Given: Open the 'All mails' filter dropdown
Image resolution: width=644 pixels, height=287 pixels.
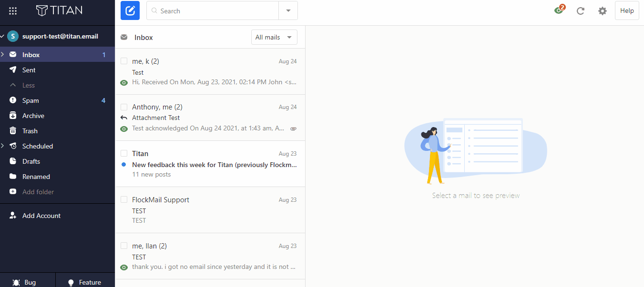Looking at the screenshot, I should pos(274,37).
